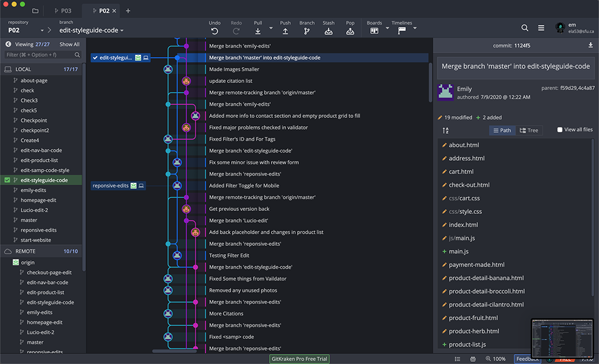This screenshot has width=599, height=364.
Task: Add a new tab with plus icon
Action: 128,11
